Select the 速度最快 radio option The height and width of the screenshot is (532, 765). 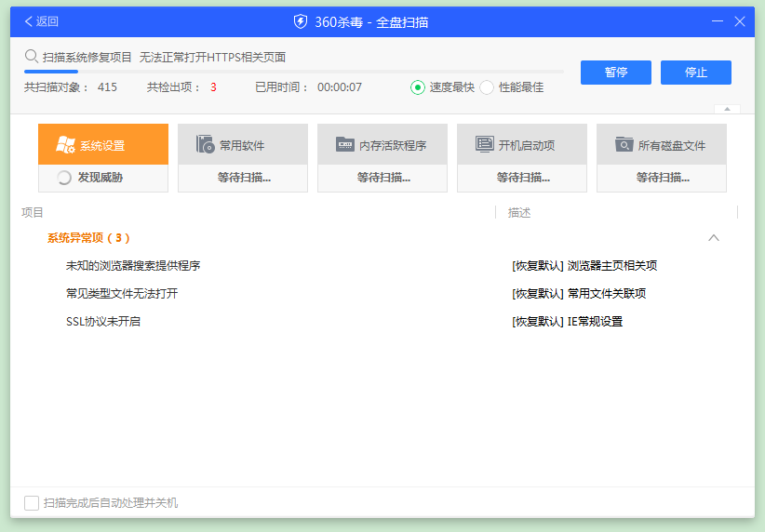pyautogui.click(x=418, y=87)
